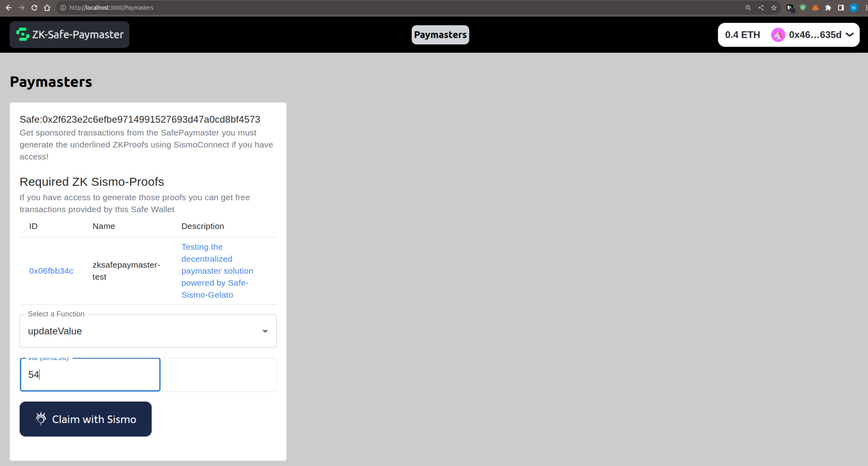Open the green shield AdGuard extension
The height and width of the screenshot is (466, 868).
coord(803,8)
